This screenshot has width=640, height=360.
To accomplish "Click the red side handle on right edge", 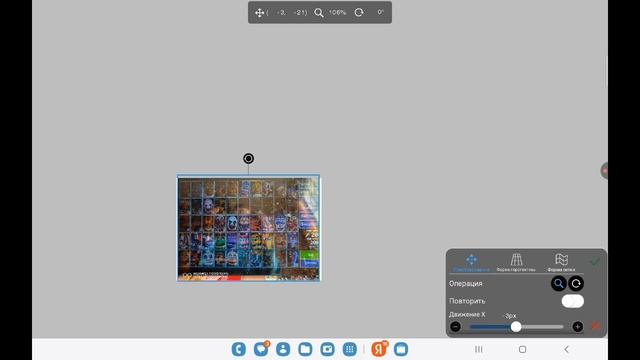I will pos(604,171).
